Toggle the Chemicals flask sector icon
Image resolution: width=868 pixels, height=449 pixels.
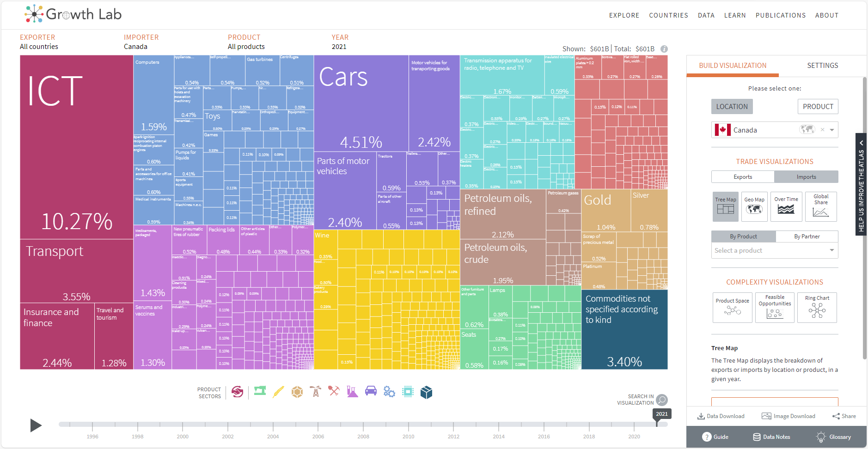tap(352, 392)
